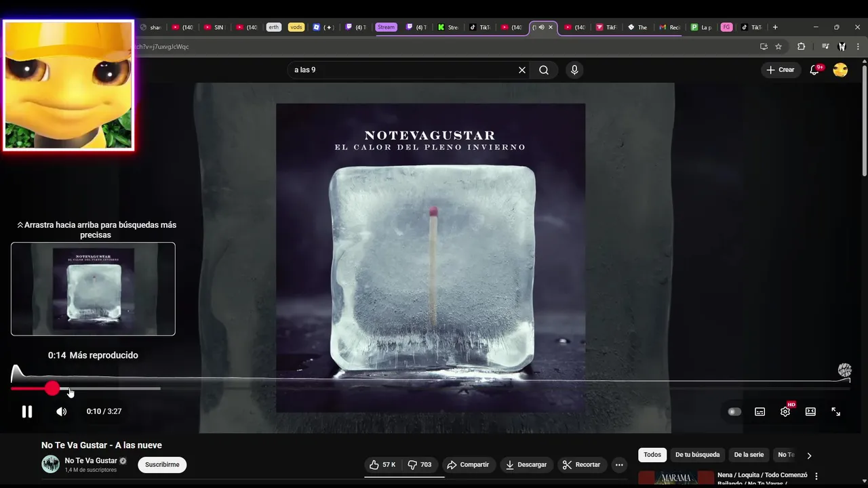Start voice search with microphone

[x=574, y=70]
